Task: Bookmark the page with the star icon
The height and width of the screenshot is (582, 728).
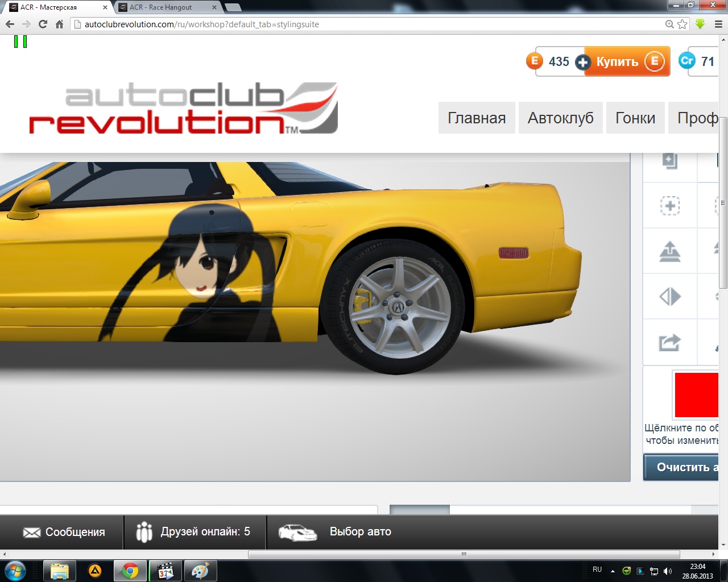Action: (682, 24)
